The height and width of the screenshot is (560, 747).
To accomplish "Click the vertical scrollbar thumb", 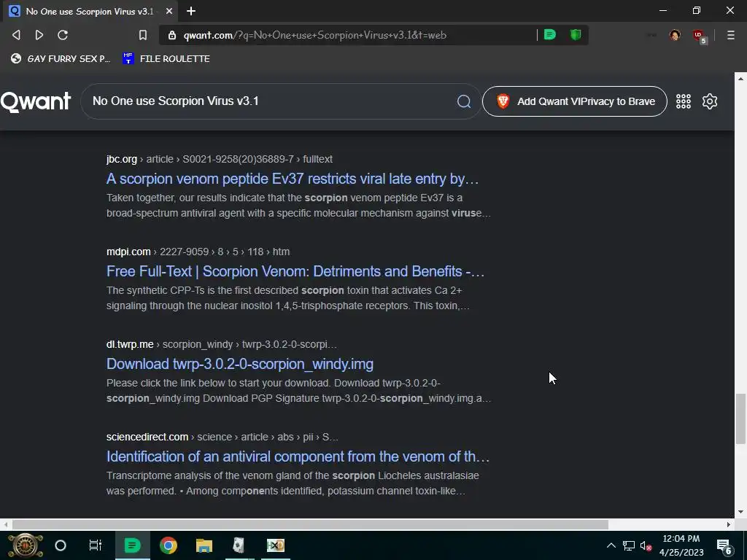I will 740,419.
